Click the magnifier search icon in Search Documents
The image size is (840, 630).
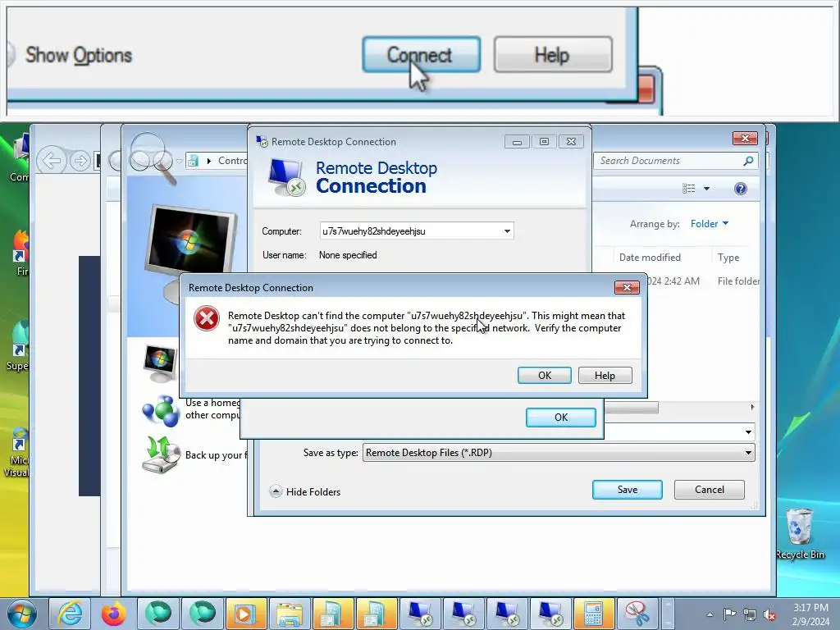[748, 161]
